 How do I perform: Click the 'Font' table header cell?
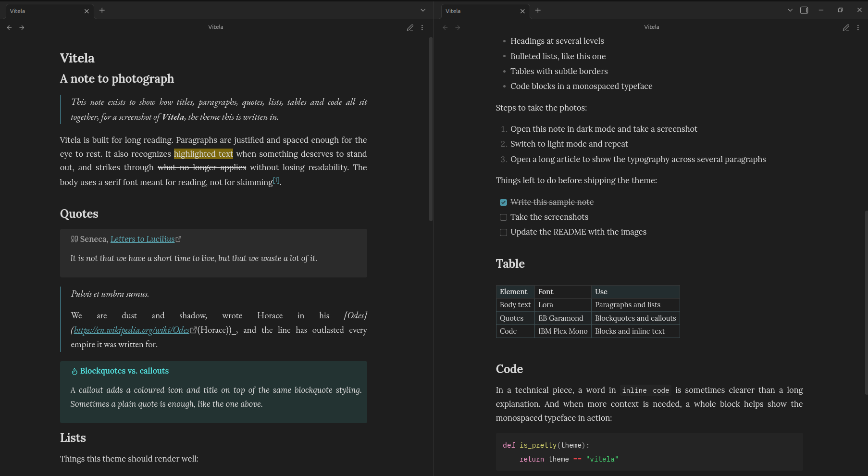pos(563,292)
